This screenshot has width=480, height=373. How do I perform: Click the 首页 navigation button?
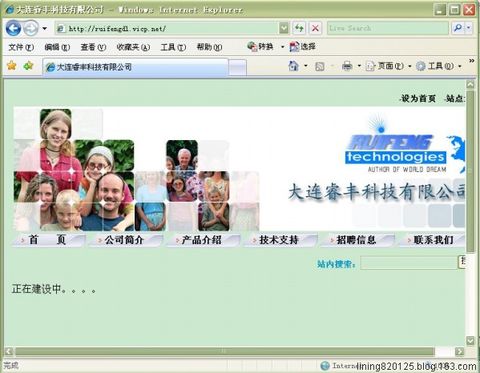tap(48, 240)
